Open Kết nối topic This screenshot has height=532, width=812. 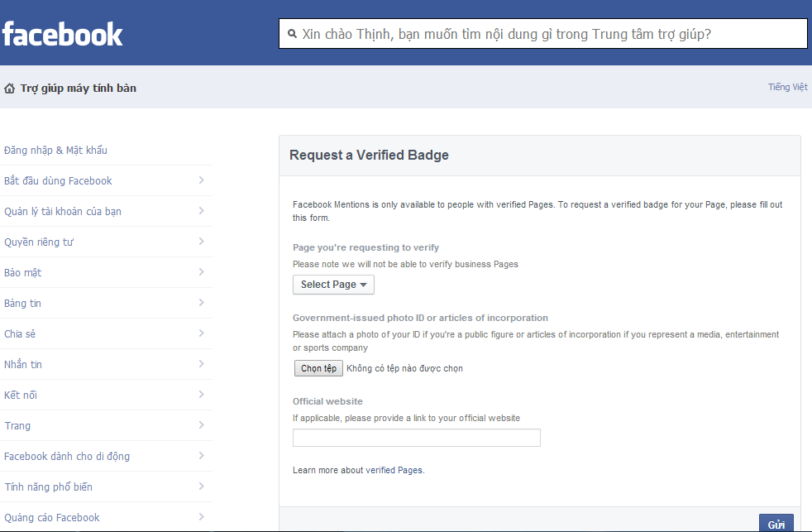coord(21,395)
